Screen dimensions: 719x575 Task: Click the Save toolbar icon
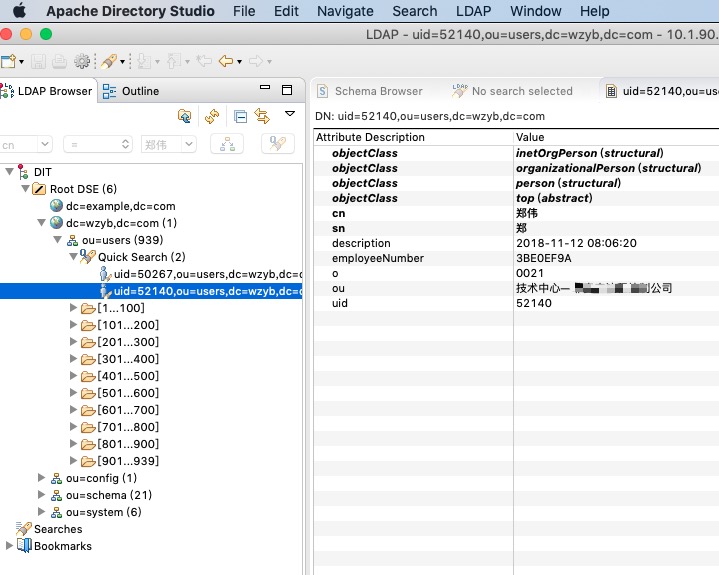38,61
